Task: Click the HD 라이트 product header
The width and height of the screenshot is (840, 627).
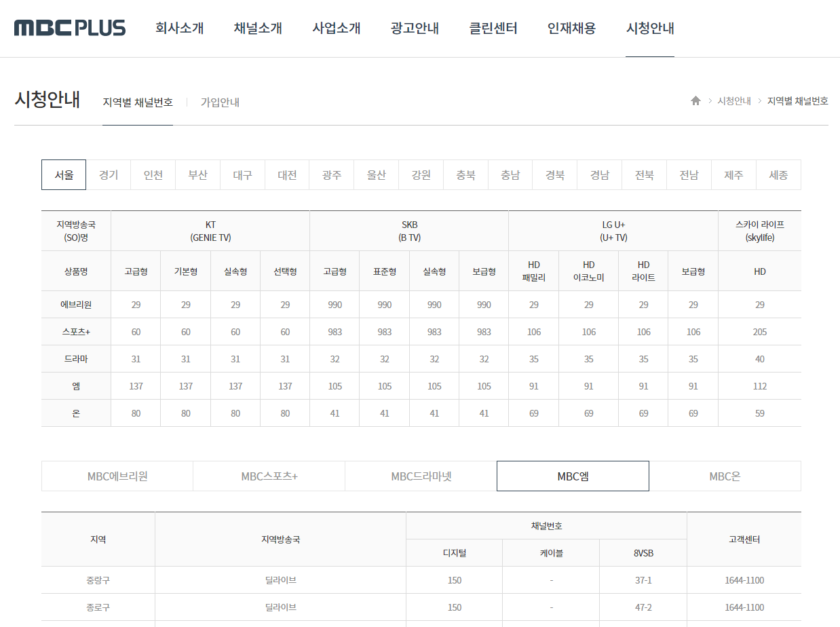Action: pos(644,271)
